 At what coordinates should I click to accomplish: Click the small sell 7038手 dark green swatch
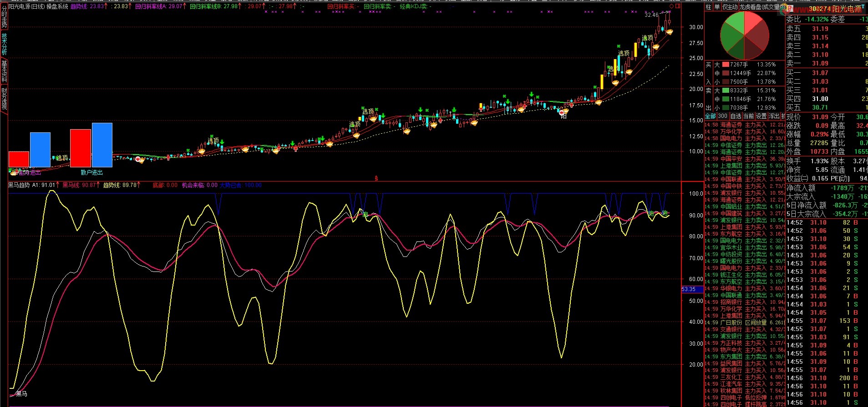point(726,108)
